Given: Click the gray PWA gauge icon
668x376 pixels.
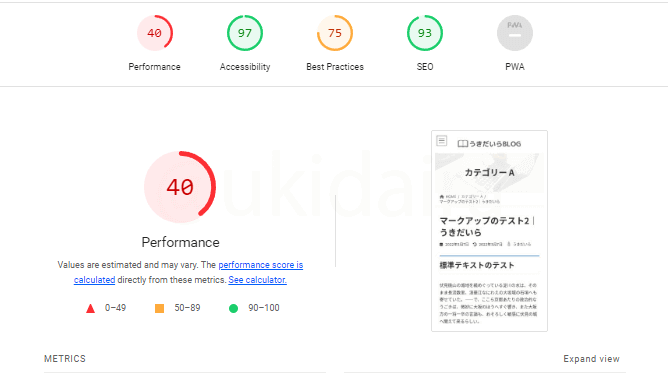Looking at the screenshot, I should [515, 33].
